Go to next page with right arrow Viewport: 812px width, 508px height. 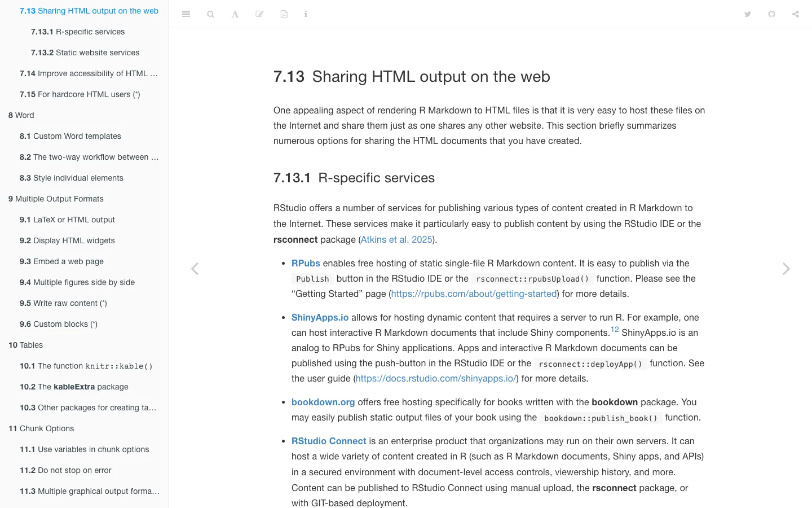point(786,269)
